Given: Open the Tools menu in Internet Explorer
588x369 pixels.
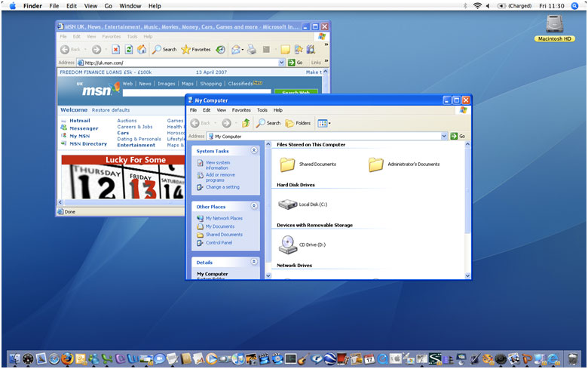Looking at the screenshot, I should (132, 36).
